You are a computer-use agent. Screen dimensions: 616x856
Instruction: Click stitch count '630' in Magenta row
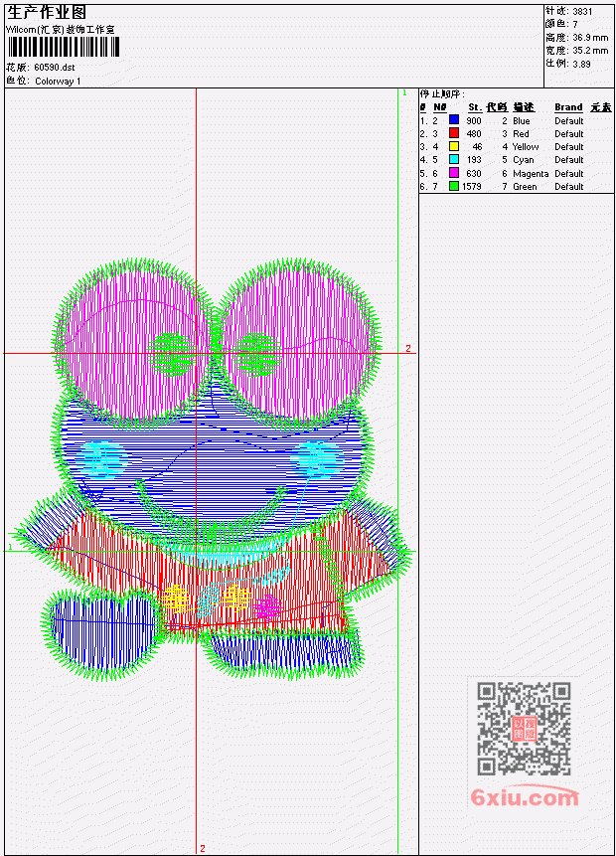474,174
